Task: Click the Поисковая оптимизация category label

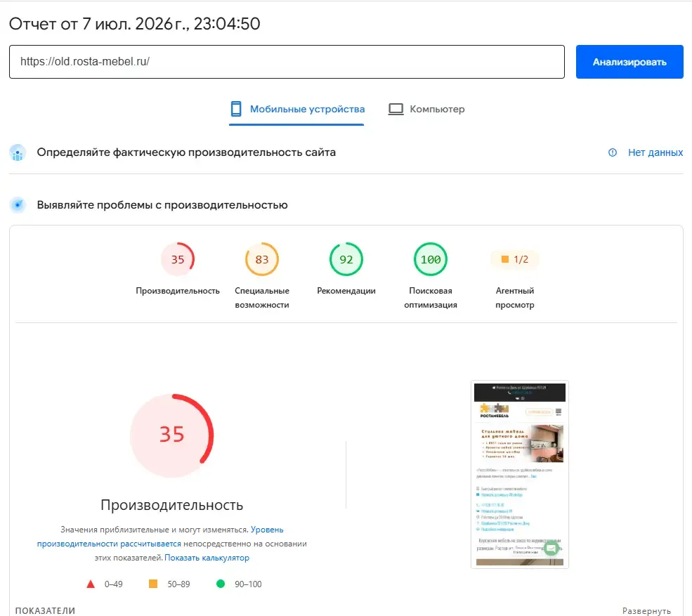Action: click(x=430, y=298)
